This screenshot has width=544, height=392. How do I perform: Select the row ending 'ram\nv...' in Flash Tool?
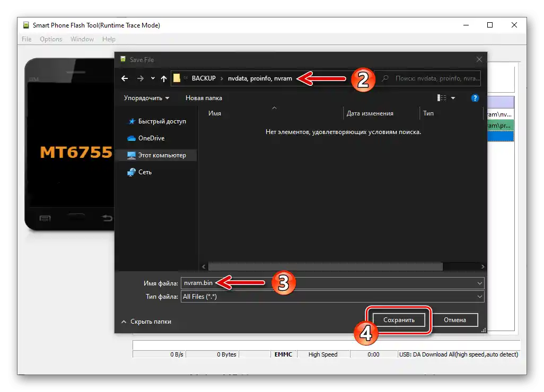[x=501, y=114]
